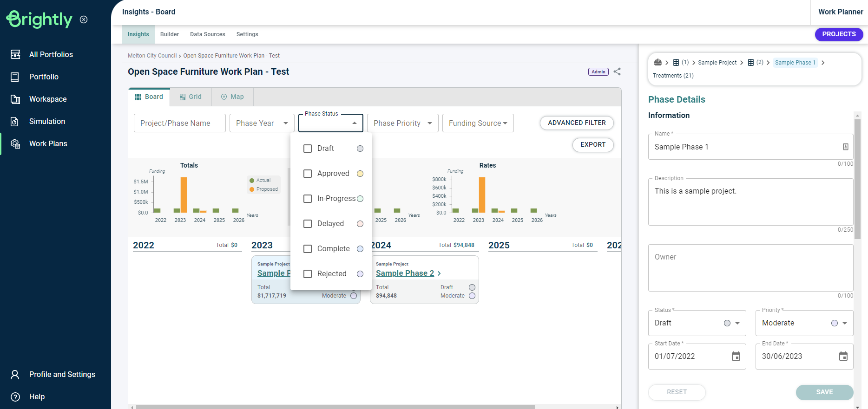
Task: Click the Project/Phase Name search field
Action: click(180, 123)
